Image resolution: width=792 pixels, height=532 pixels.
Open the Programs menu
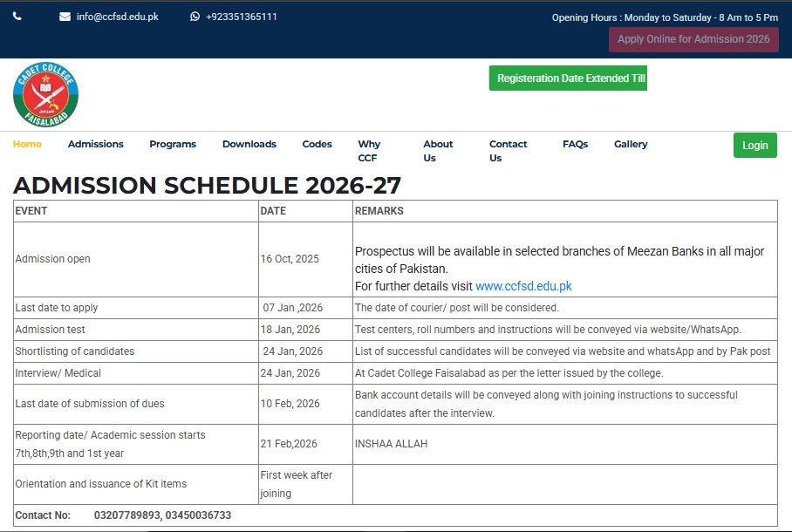tap(173, 145)
